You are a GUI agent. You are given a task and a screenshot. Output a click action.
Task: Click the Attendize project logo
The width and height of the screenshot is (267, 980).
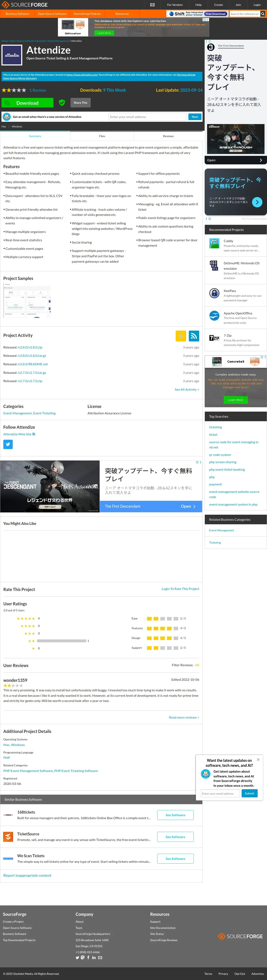click(12, 55)
